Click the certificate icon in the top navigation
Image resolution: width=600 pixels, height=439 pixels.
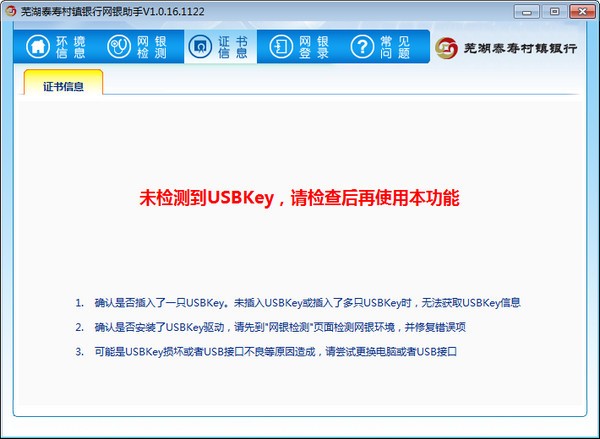click(201, 47)
